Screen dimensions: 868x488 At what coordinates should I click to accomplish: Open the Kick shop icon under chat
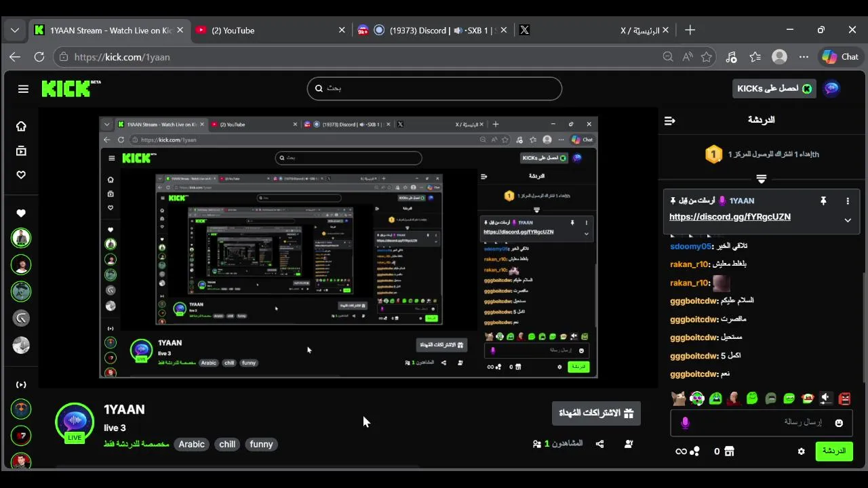[x=729, y=451]
